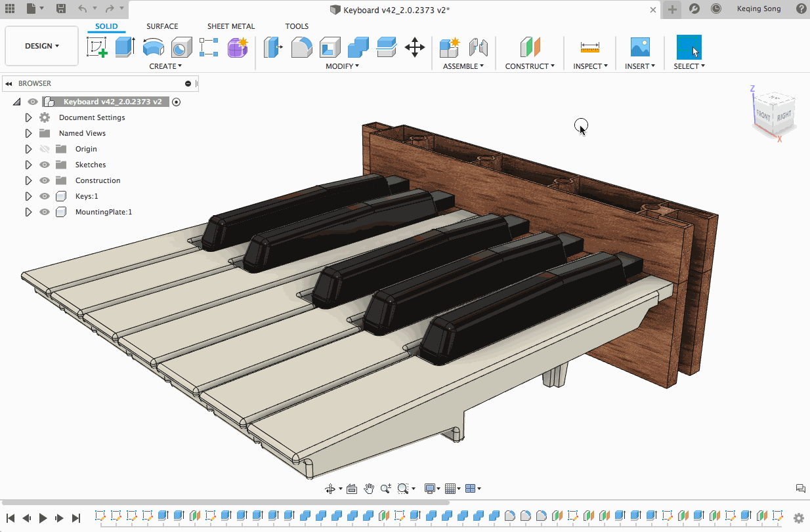Select the Revolve tool

pos(153,47)
